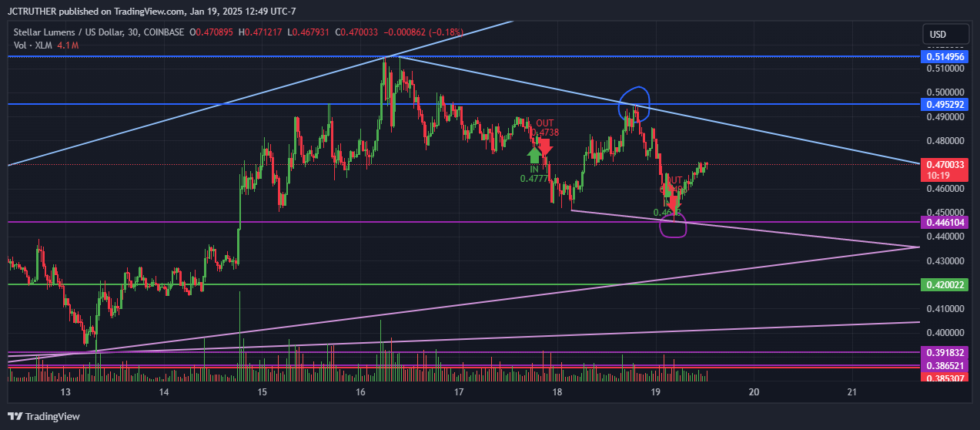Click the 0.514956 price line label
980x430 pixels.
pyautogui.click(x=946, y=57)
